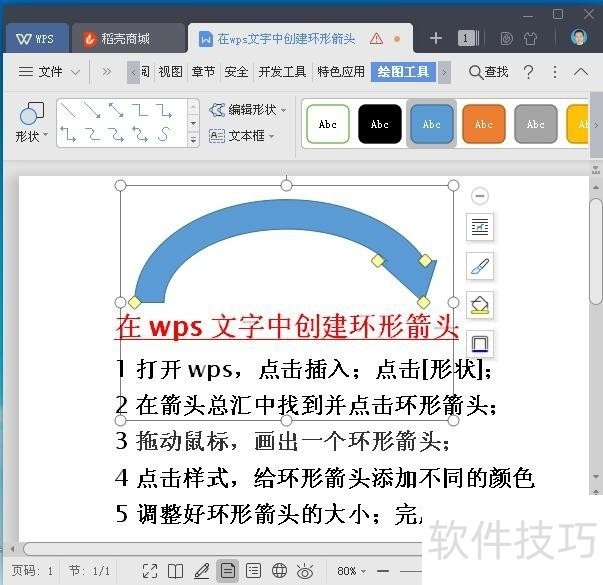
Task: Toggle reading layout book icon
Action: (x=175, y=571)
